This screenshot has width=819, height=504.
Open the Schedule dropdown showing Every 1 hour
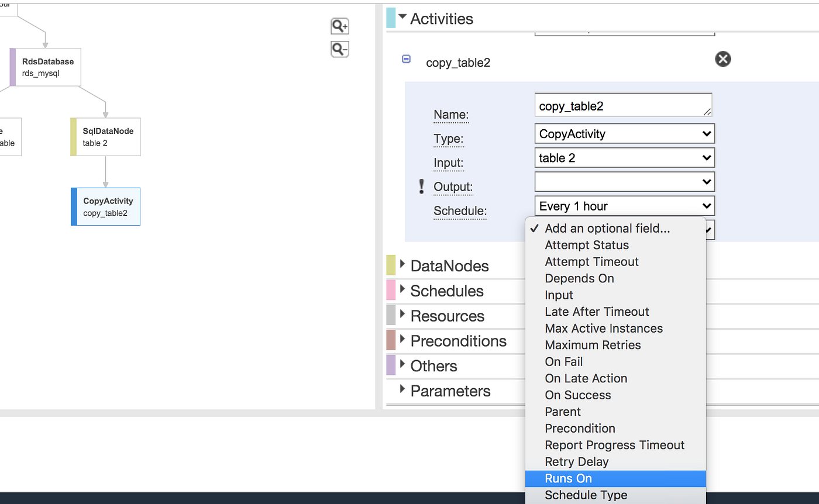point(624,205)
